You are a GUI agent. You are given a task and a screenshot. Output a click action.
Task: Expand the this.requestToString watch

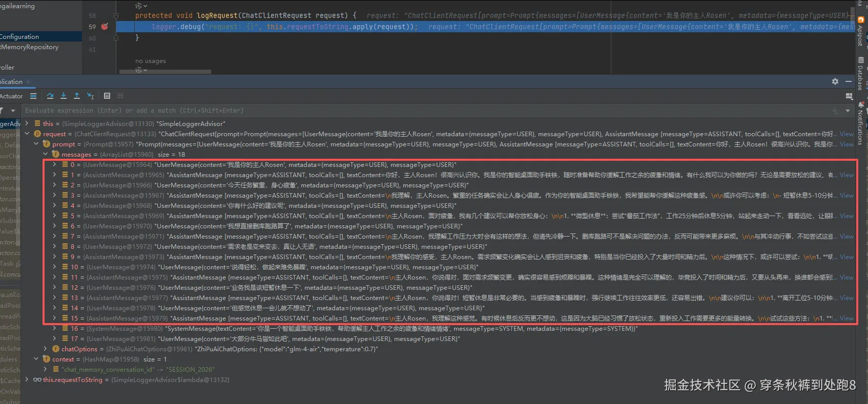(27, 379)
